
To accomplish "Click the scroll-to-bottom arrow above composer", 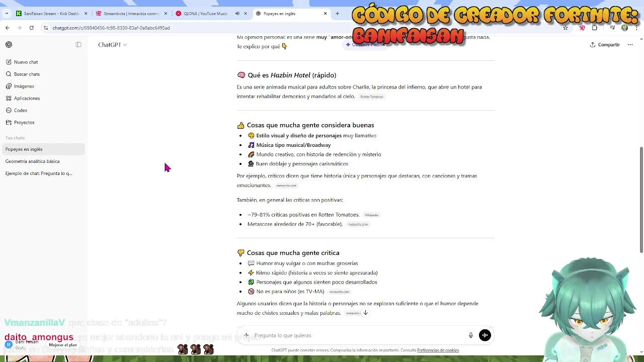I will pyautogui.click(x=366, y=313).
